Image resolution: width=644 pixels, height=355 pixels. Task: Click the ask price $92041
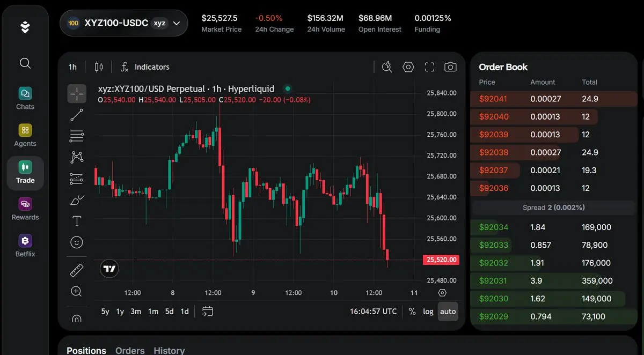pyautogui.click(x=493, y=99)
